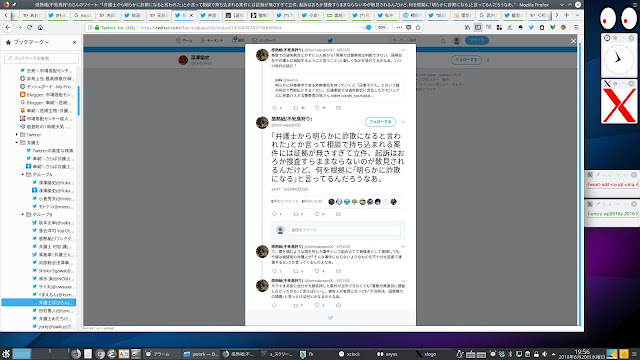Click the main tweet author's avatar
This screenshot has width=640, height=360.
(x=262, y=122)
